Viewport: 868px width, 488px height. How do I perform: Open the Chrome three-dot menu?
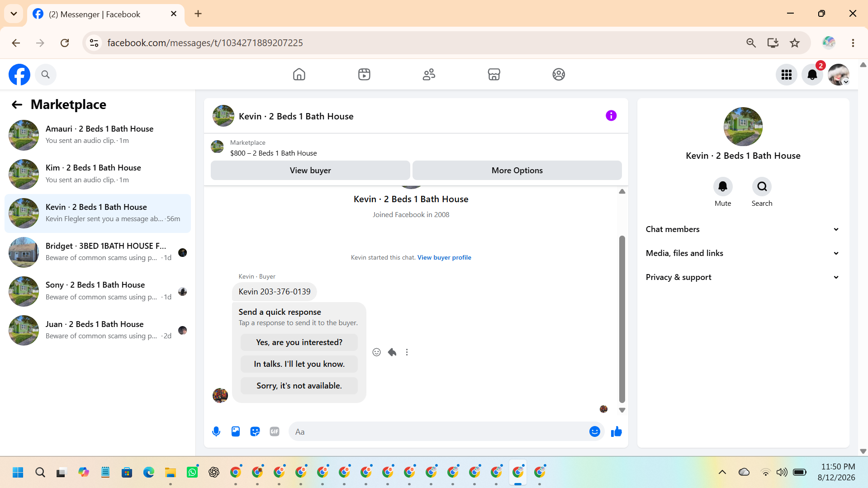[853, 43]
